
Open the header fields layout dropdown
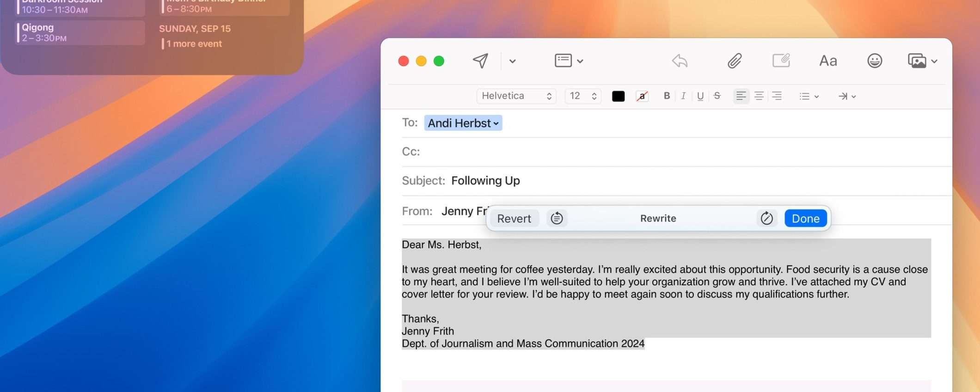569,61
